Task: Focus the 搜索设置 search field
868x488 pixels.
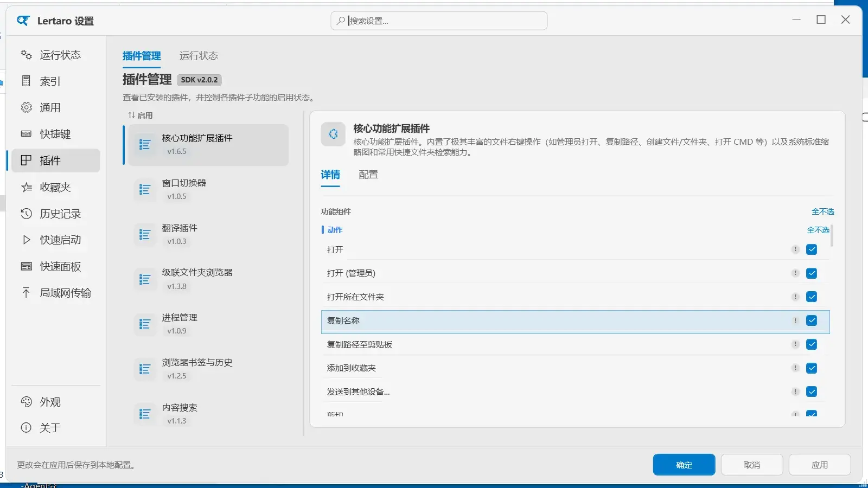Action: pyautogui.click(x=439, y=21)
